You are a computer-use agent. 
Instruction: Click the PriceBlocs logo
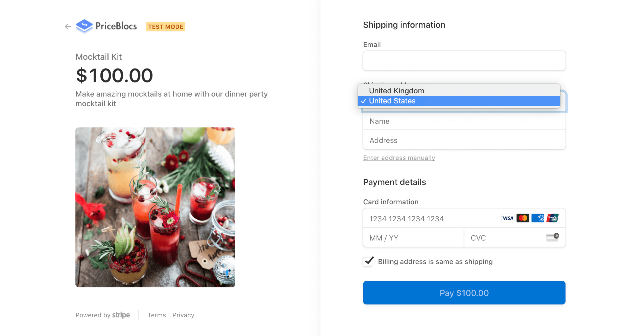[106, 26]
